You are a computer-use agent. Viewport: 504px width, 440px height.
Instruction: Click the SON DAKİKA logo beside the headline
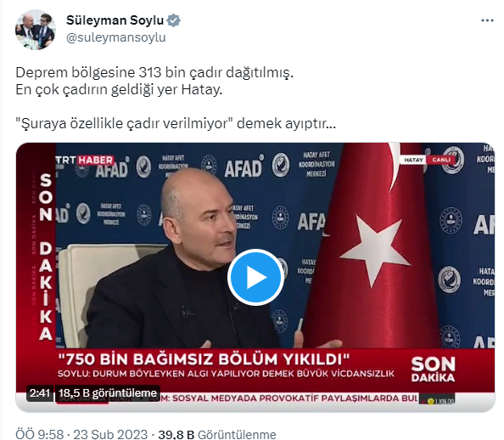click(x=433, y=369)
